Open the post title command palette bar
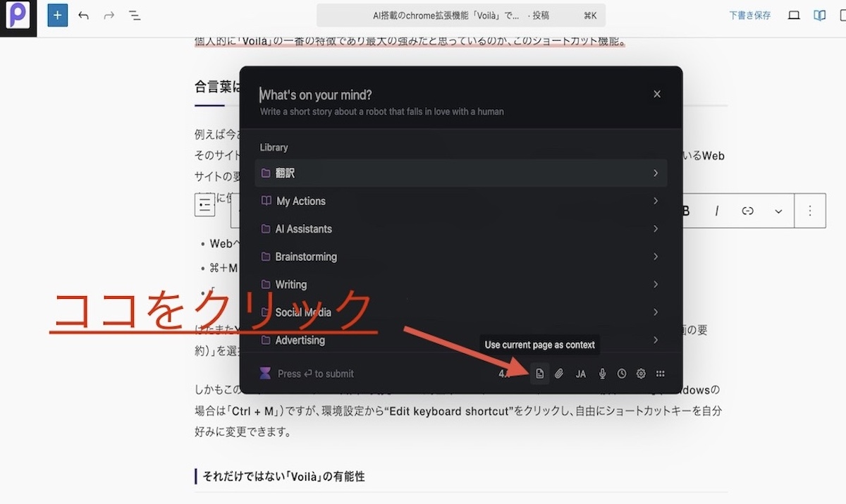846x504 pixels. click(x=461, y=15)
